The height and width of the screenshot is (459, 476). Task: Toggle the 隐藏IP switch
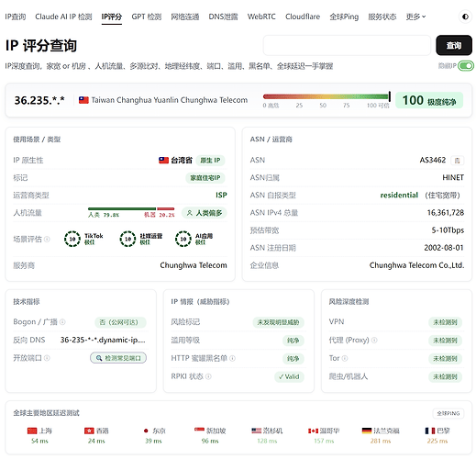tap(466, 66)
